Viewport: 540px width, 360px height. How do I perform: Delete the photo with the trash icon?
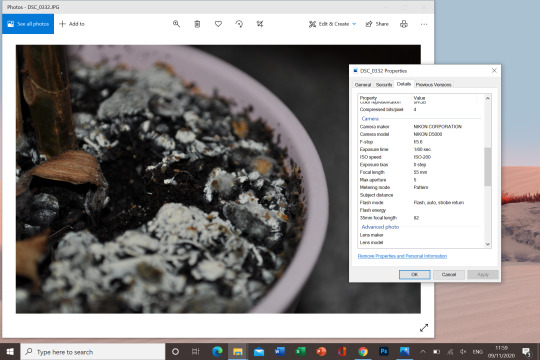[197, 24]
